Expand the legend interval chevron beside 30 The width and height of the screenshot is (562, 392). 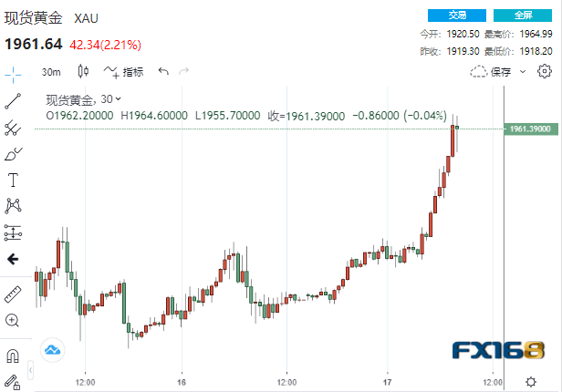tap(119, 98)
